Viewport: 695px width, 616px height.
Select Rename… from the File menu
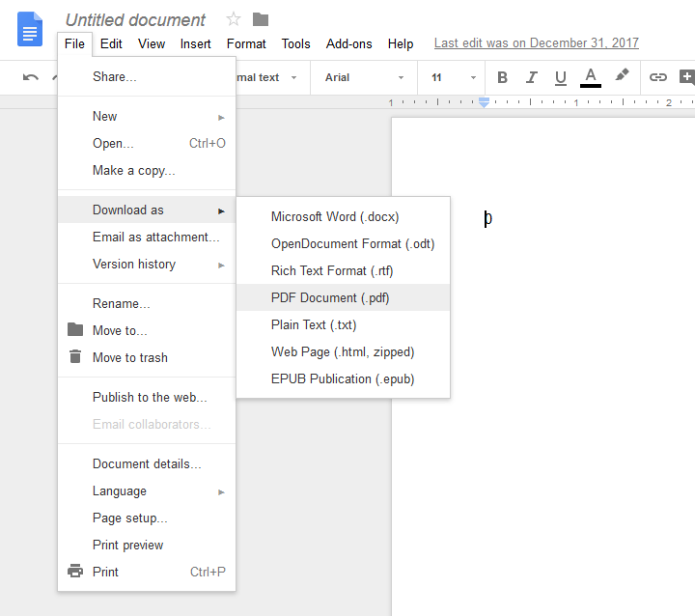click(147, 303)
